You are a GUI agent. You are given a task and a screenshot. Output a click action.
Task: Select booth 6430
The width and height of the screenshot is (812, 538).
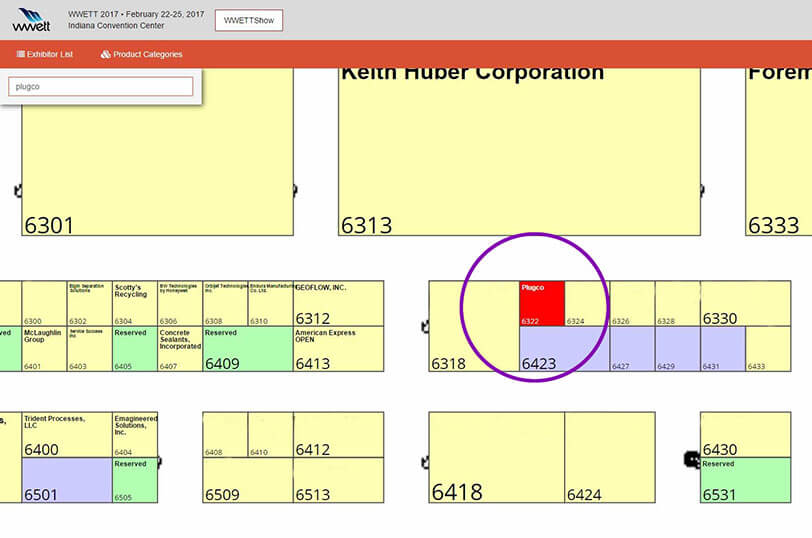[x=745, y=435]
